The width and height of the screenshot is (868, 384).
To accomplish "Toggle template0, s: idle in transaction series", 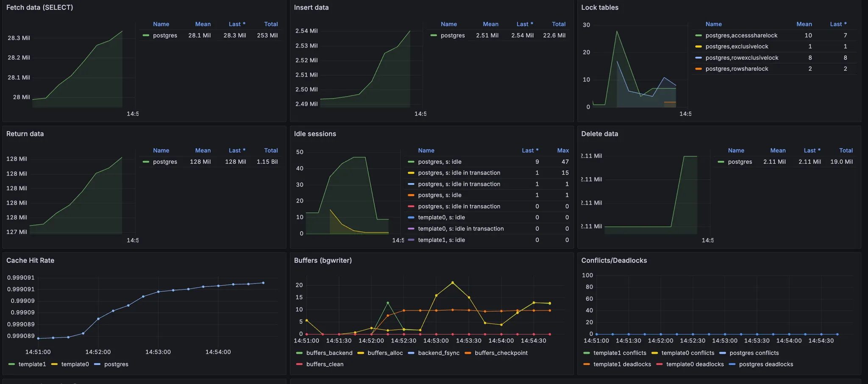I will pyautogui.click(x=461, y=228).
